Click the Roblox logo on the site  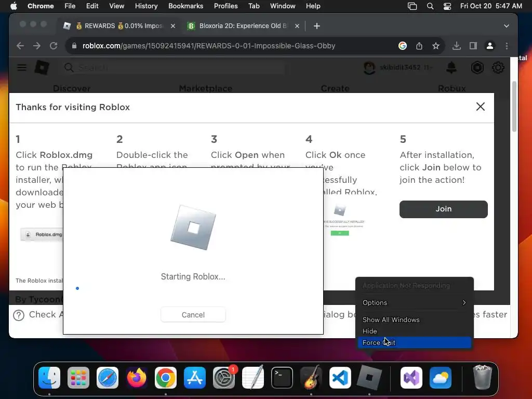(x=42, y=68)
